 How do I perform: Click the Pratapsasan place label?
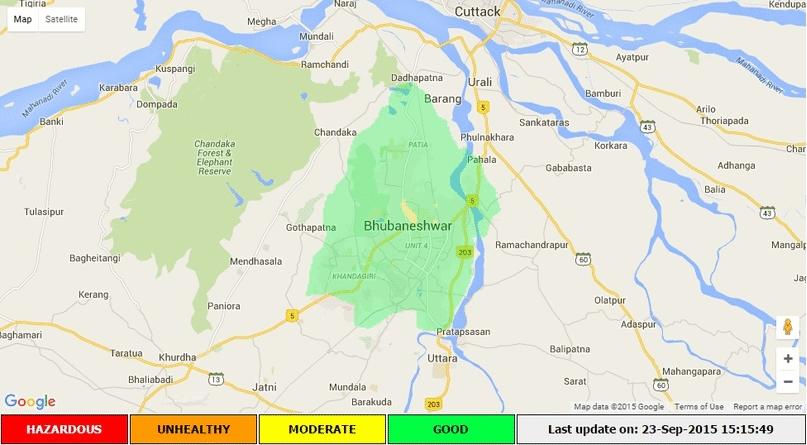click(463, 332)
